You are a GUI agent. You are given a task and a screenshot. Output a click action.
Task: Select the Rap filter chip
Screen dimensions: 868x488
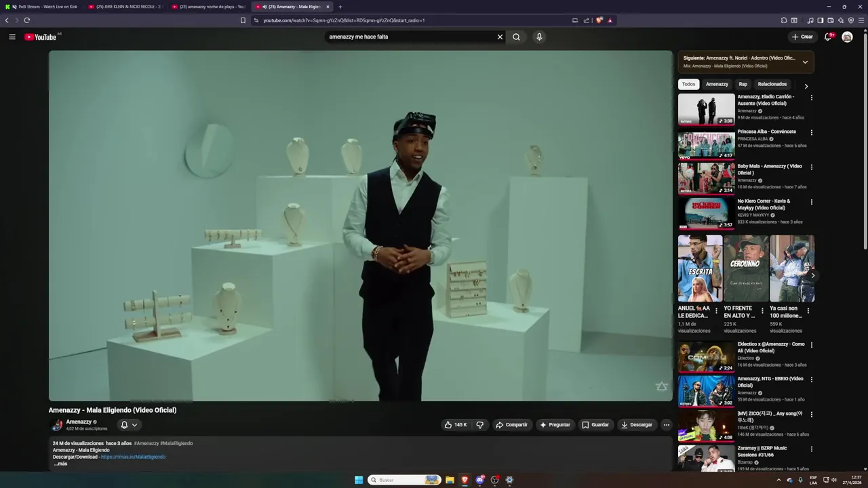coord(743,84)
